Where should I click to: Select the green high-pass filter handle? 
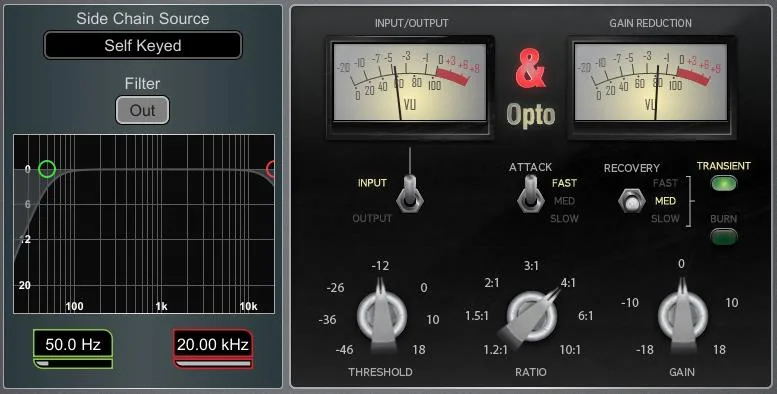pyautogui.click(x=47, y=169)
